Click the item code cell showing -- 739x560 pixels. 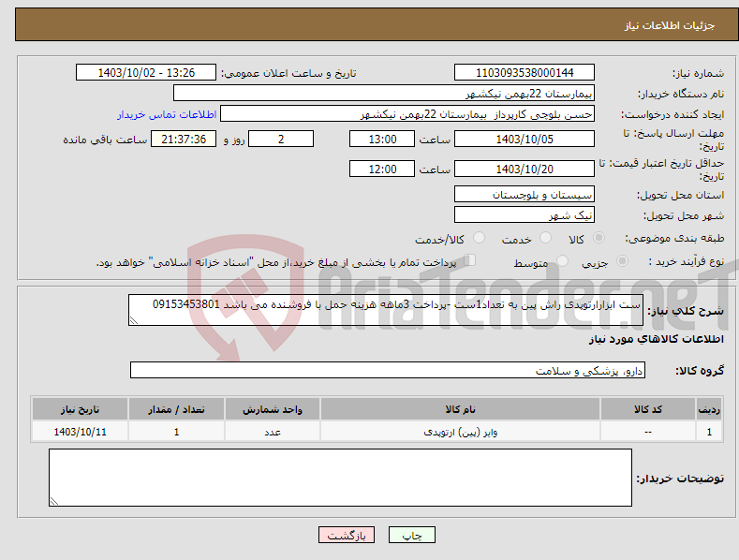(648, 432)
